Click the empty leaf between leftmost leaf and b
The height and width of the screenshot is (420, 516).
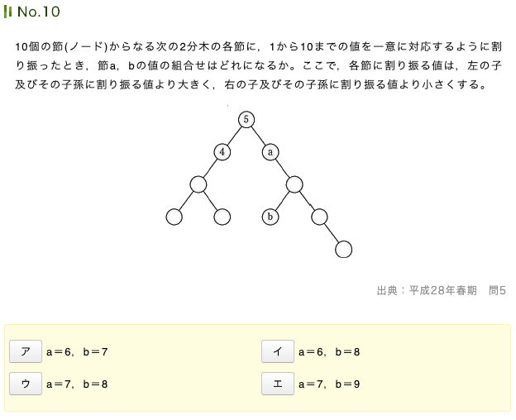(222, 217)
